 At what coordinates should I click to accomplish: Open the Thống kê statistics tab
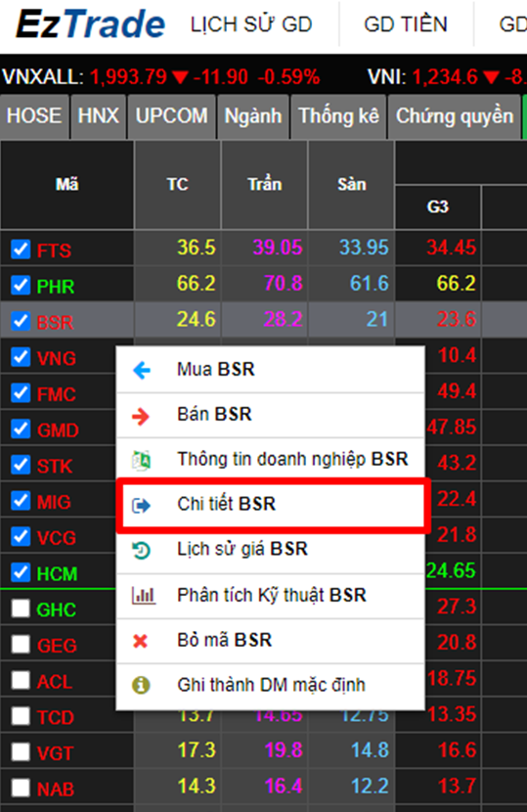338,116
